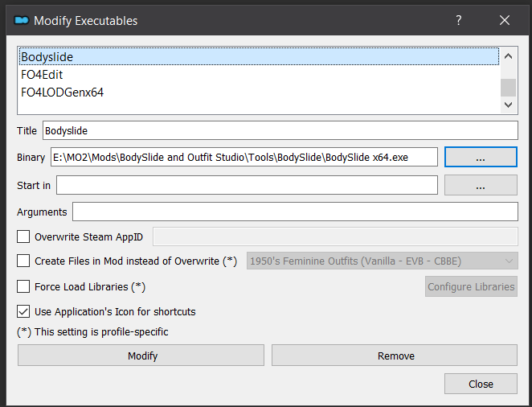The image size is (532, 407).
Task: Click the executables list scrollbar thumb
Action: tap(508, 88)
